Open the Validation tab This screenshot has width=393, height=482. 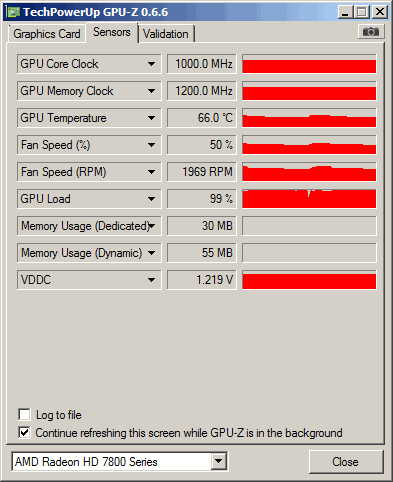pos(166,34)
